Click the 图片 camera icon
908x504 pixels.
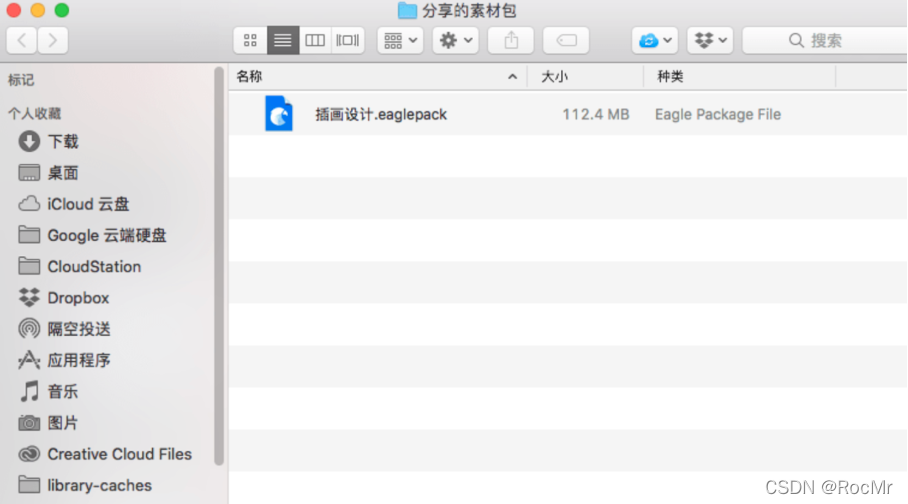pos(29,423)
